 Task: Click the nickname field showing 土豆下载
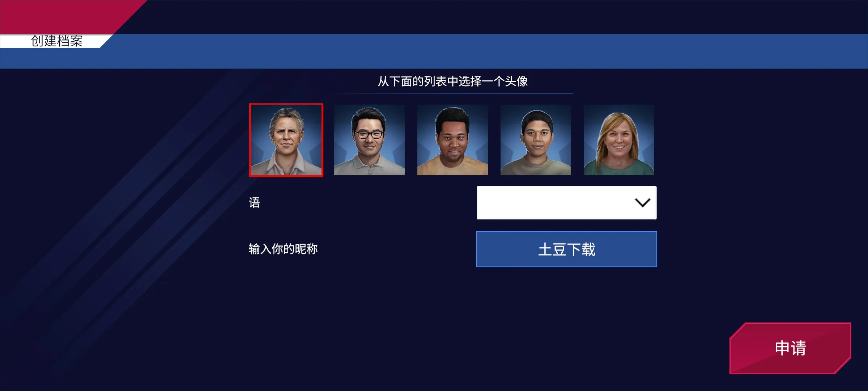[566, 249]
